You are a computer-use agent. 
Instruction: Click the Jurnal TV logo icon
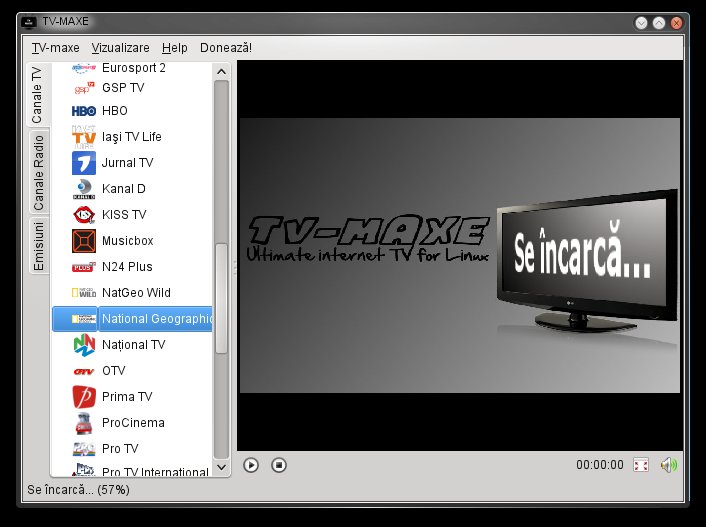[x=84, y=163]
